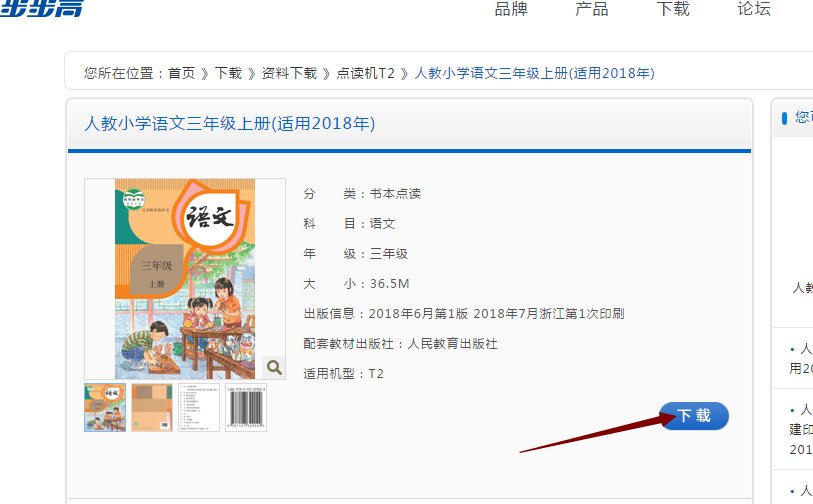Open the 下载 top navigation item
813x504 pixels.
click(x=673, y=9)
